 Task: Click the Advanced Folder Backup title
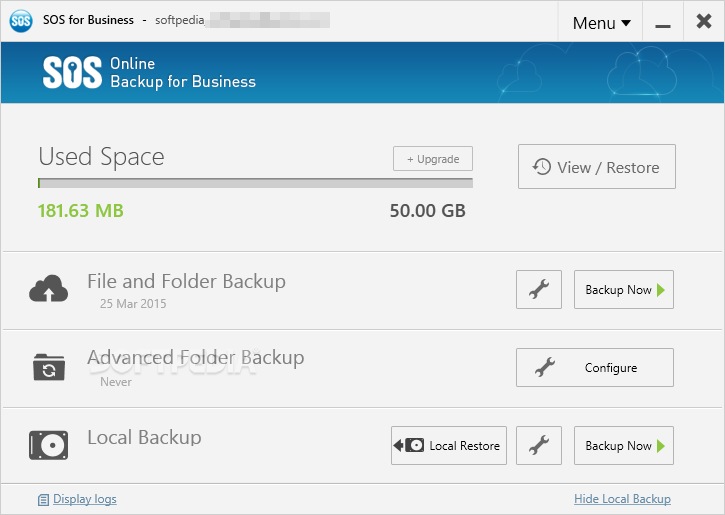(196, 357)
